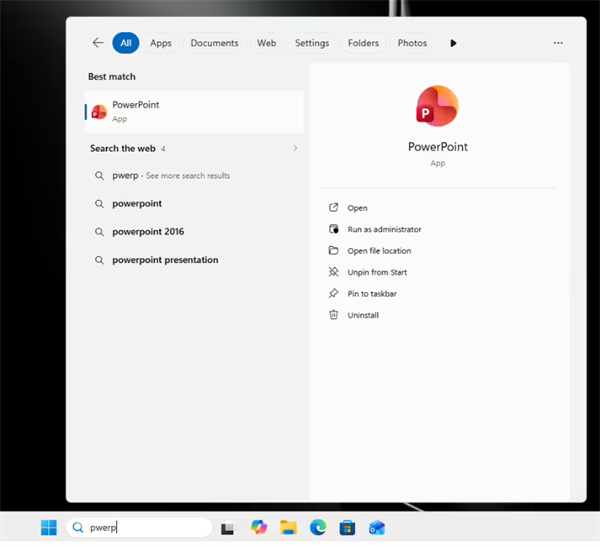Viewport: 600px width, 546px height.
Task: Open File Explorer from the taskbar
Action: tap(288, 528)
